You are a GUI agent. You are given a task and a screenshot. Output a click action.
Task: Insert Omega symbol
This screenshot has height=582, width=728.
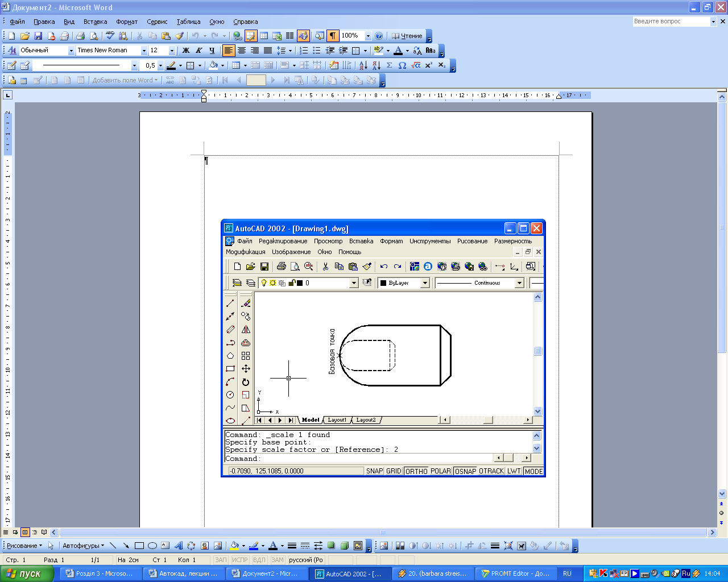coord(402,65)
